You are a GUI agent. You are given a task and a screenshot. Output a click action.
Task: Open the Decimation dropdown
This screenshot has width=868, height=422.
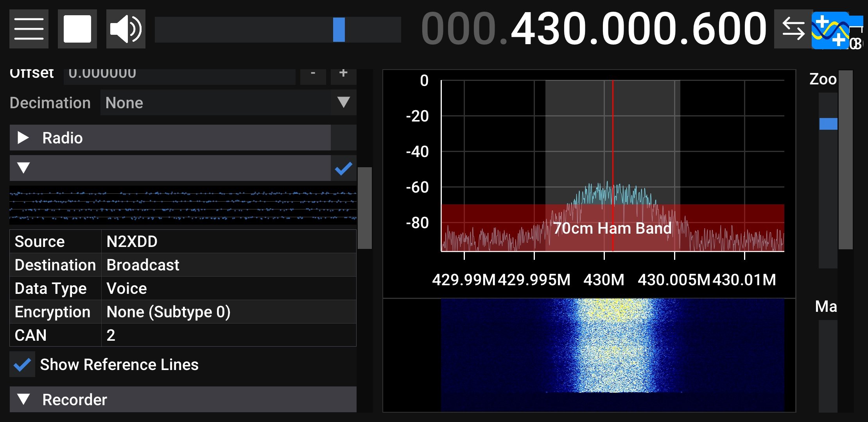tap(228, 103)
